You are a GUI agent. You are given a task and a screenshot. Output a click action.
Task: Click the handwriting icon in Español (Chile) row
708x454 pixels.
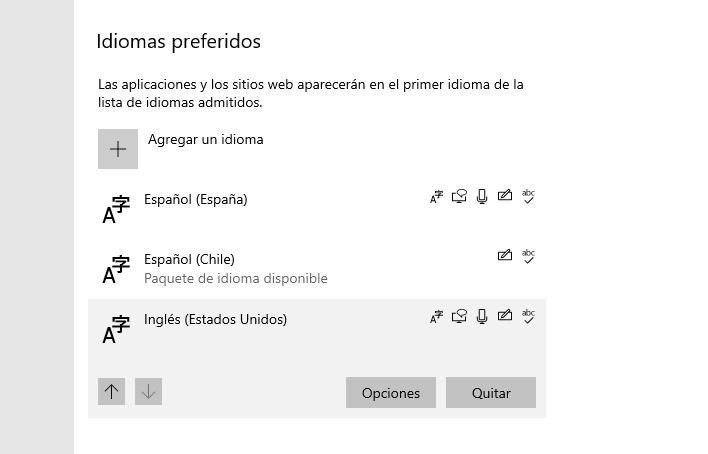click(x=505, y=255)
